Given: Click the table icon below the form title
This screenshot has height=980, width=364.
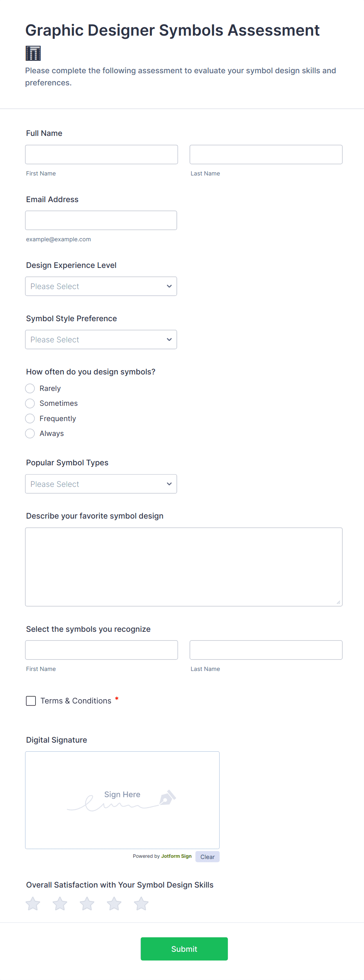Looking at the screenshot, I should tap(33, 53).
